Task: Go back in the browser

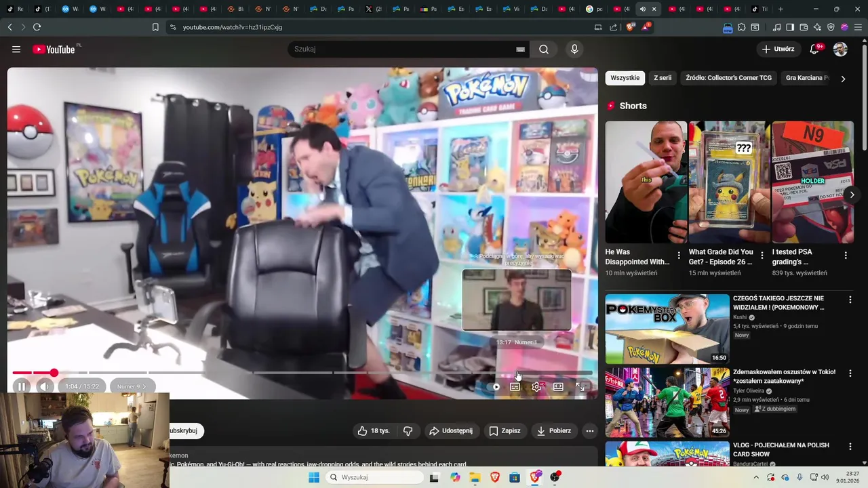Action: (x=9, y=27)
